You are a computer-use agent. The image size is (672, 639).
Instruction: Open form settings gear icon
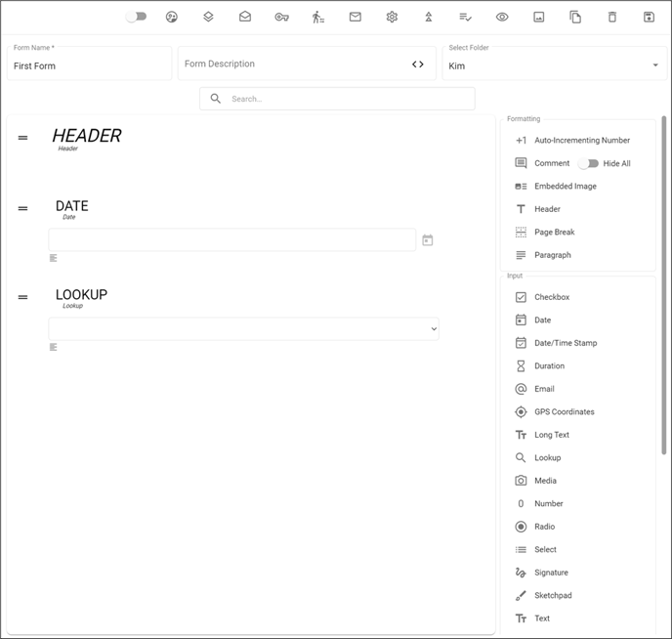(x=392, y=17)
